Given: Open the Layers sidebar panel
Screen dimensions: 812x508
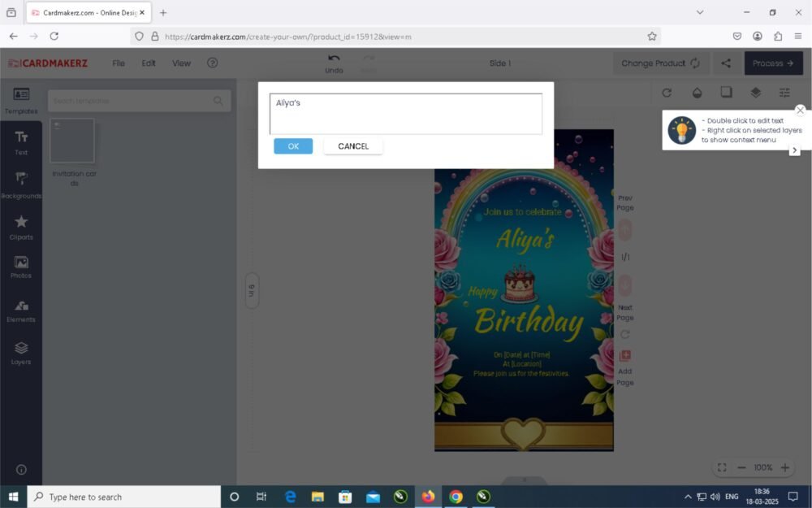Looking at the screenshot, I should click(21, 353).
